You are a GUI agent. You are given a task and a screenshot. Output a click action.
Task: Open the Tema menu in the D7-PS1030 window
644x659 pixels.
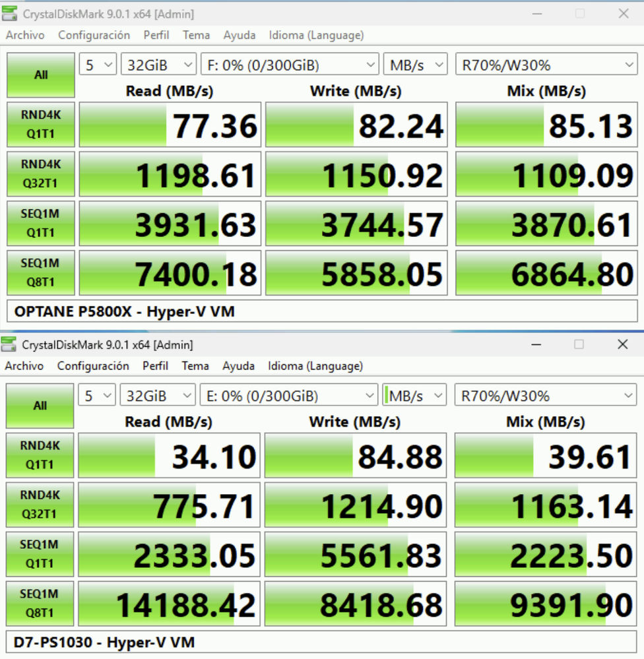click(195, 366)
